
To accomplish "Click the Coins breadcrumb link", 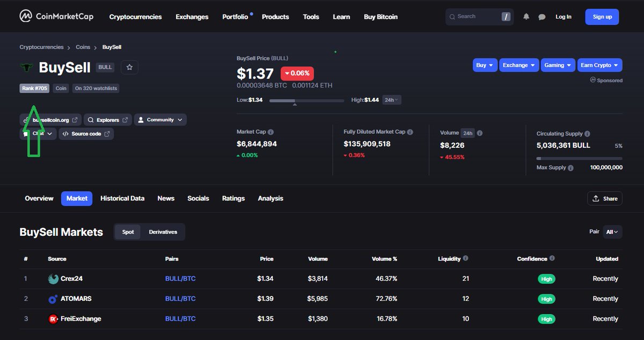I will [x=83, y=47].
